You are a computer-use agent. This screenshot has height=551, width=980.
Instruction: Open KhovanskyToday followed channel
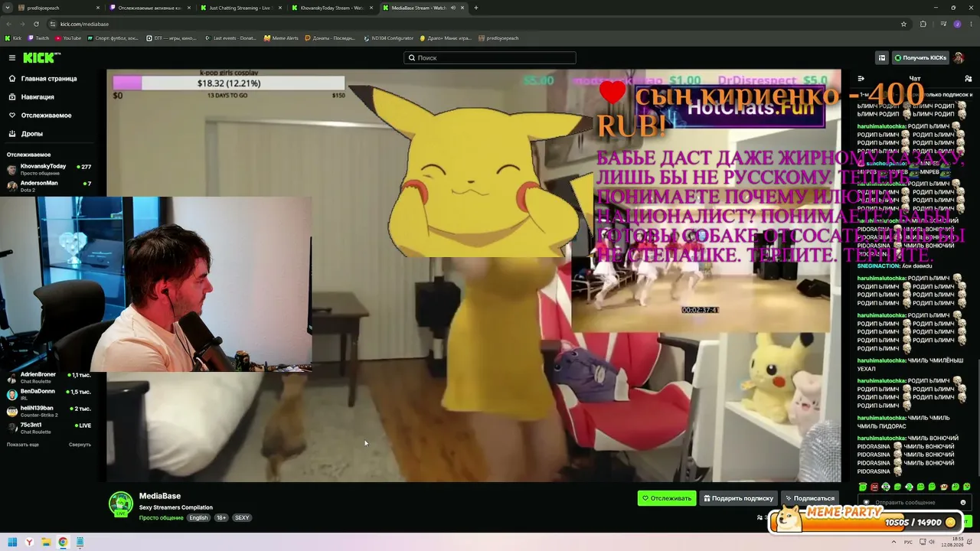coord(49,169)
